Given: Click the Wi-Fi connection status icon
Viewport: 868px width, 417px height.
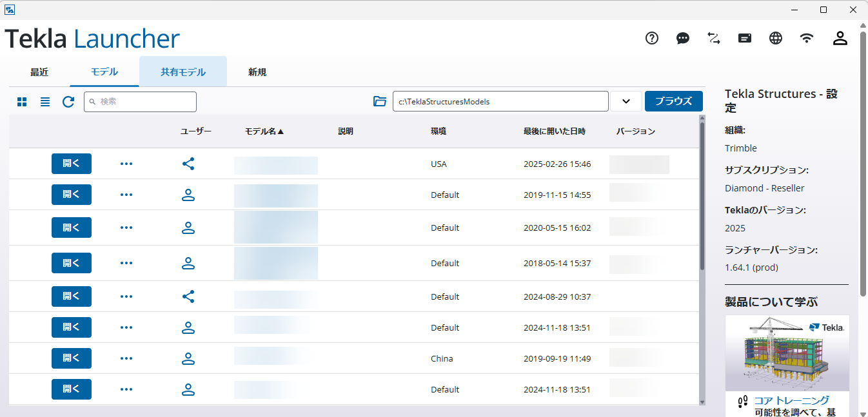Looking at the screenshot, I should tap(807, 38).
